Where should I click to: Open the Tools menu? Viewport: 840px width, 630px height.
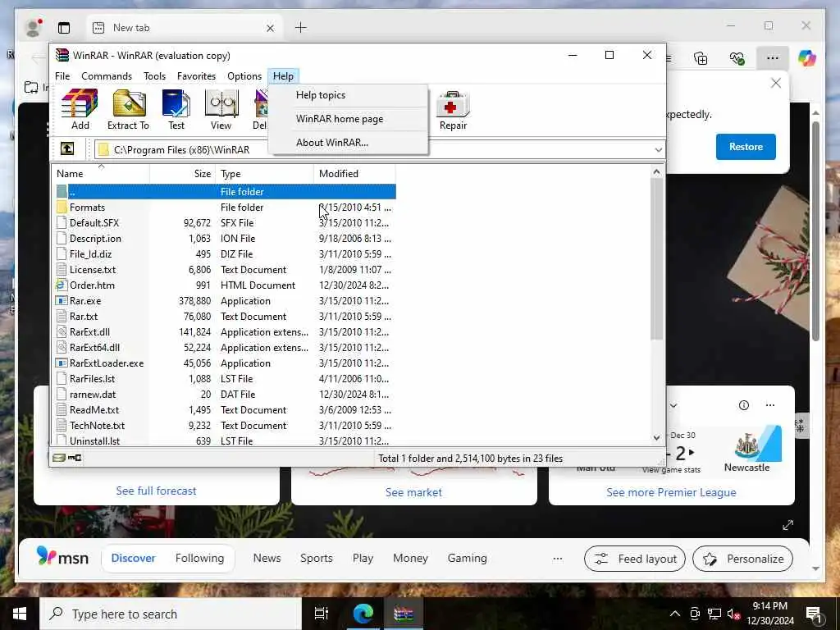pyautogui.click(x=154, y=76)
